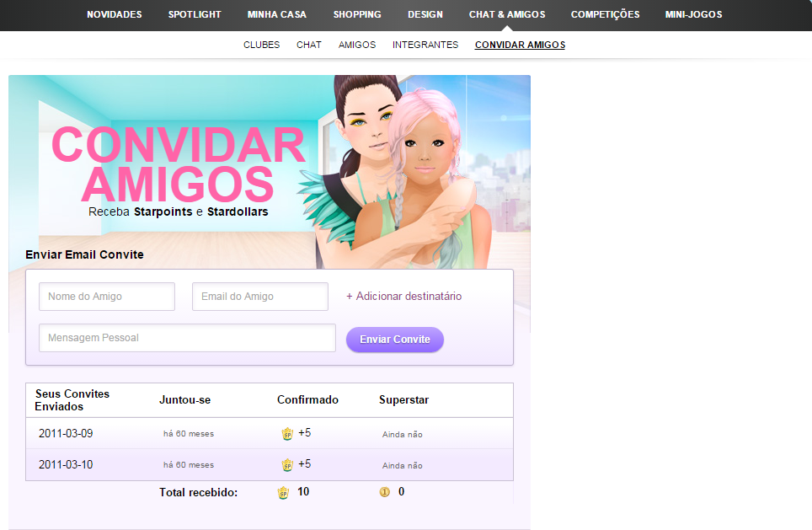Click Seus Convites Enviados header
This screenshot has width=812, height=530.
(72, 400)
